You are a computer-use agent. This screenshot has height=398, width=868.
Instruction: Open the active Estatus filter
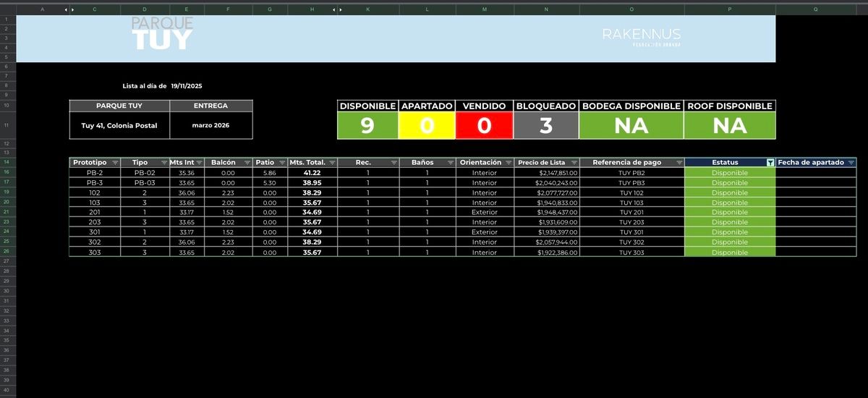(x=770, y=163)
